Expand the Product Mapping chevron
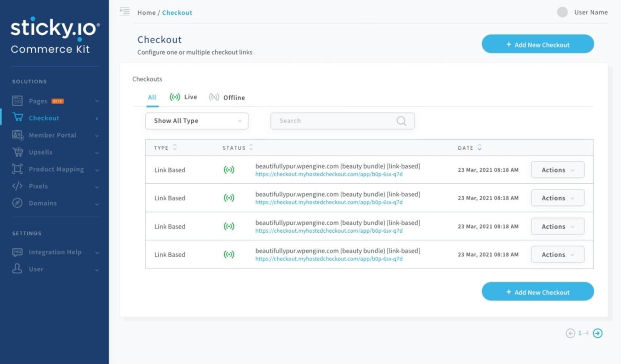 point(97,170)
